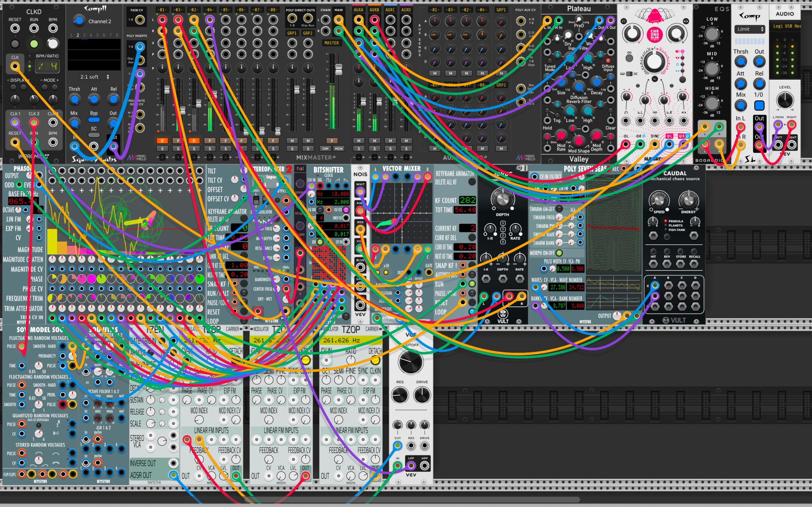This screenshot has height=507, width=812.
Task: Click the horizontal scrollbar at the bottom
Action: pyautogui.click(x=412, y=499)
